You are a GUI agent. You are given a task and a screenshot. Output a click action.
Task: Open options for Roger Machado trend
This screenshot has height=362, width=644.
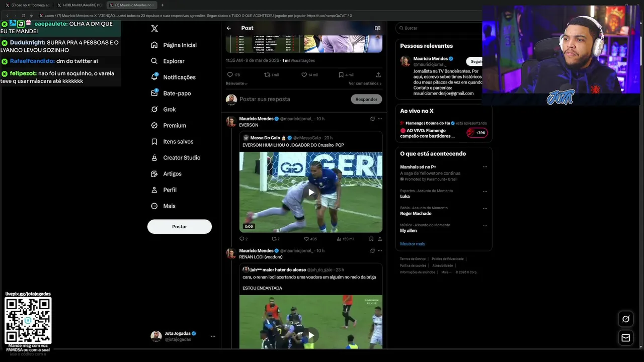click(x=485, y=208)
